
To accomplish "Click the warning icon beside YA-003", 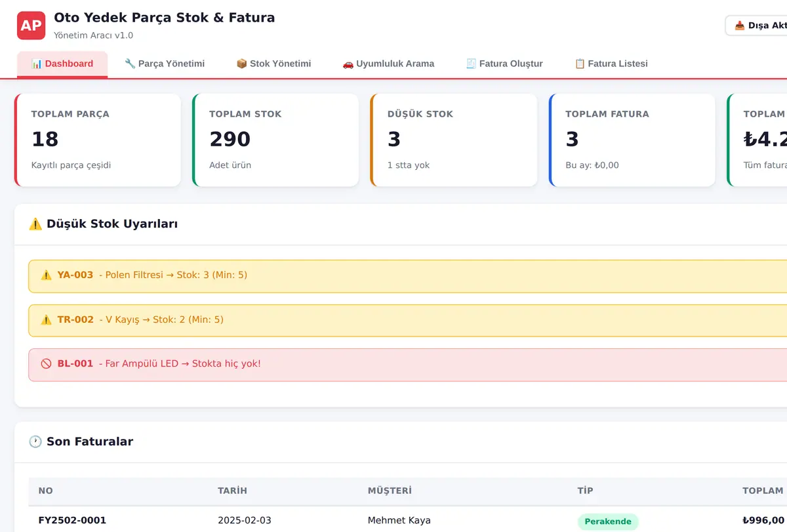I will [x=46, y=276].
